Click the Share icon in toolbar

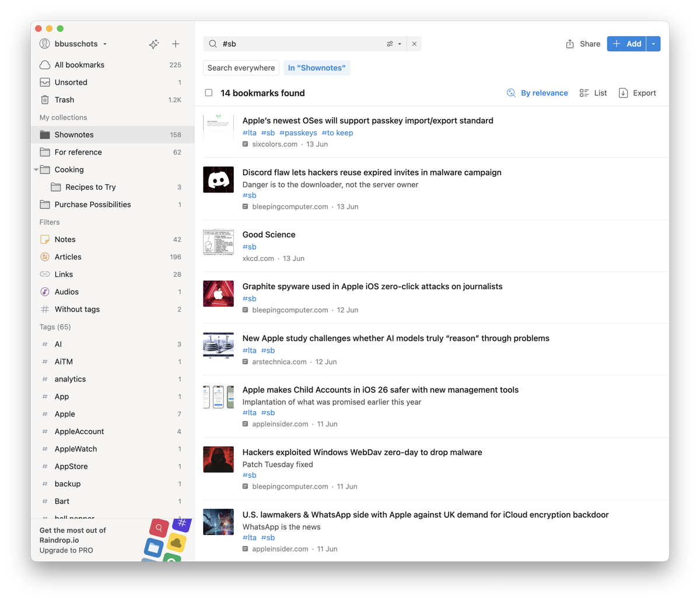[570, 44]
